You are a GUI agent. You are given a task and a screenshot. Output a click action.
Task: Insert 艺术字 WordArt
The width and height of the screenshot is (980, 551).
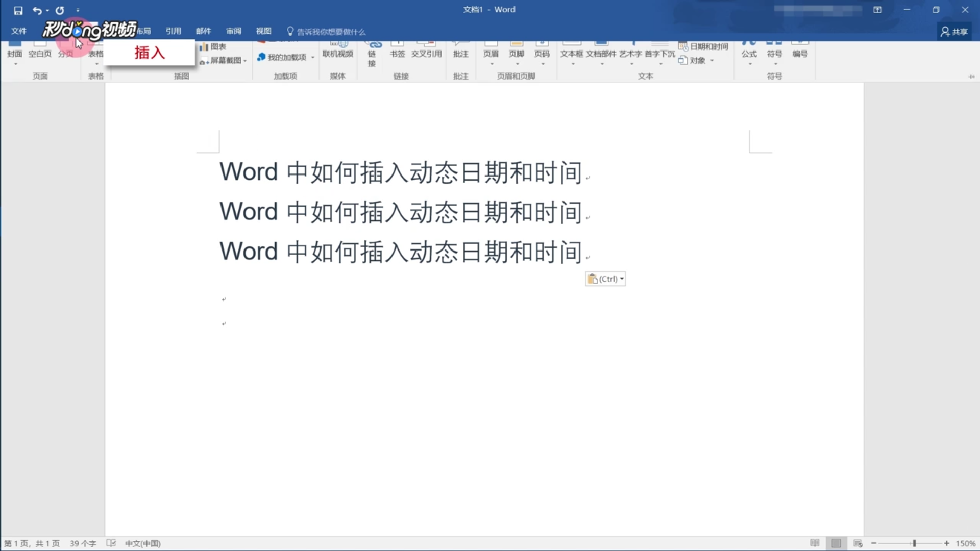pyautogui.click(x=631, y=54)
